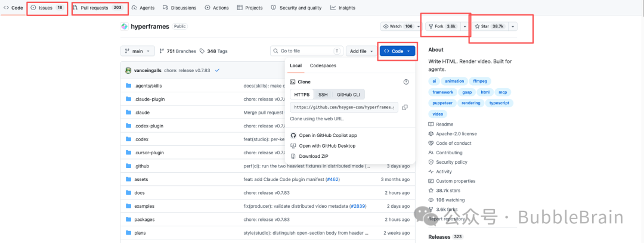
Task: Click the 'ai' topic tag
Action: (x=434, y=81)
